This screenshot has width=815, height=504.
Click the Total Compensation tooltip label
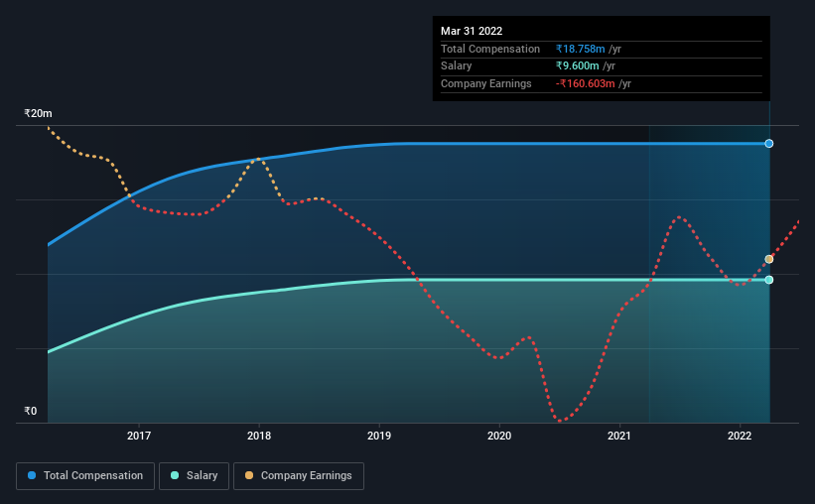click(490, 49)
